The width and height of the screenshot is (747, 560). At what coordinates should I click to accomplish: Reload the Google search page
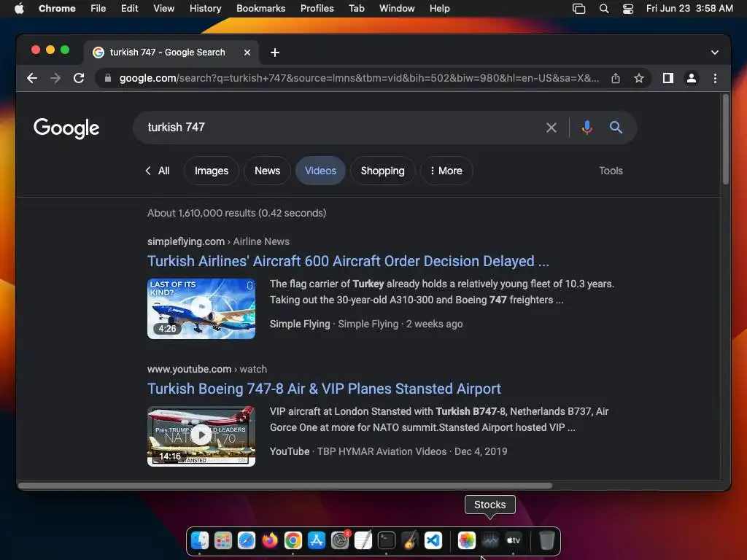click(79, 78)
